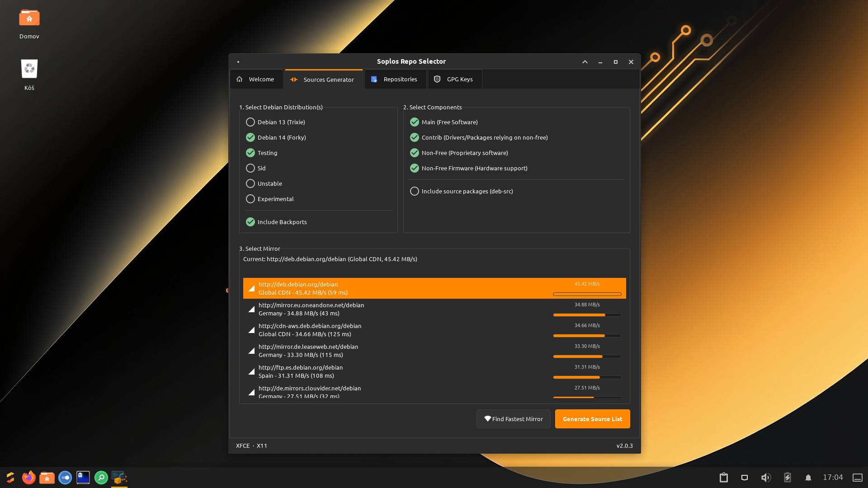Click 'Germany - 34.88 MB/s (43 ms)' text
Viewport: 868px width, 488px height.
(299, 313)
